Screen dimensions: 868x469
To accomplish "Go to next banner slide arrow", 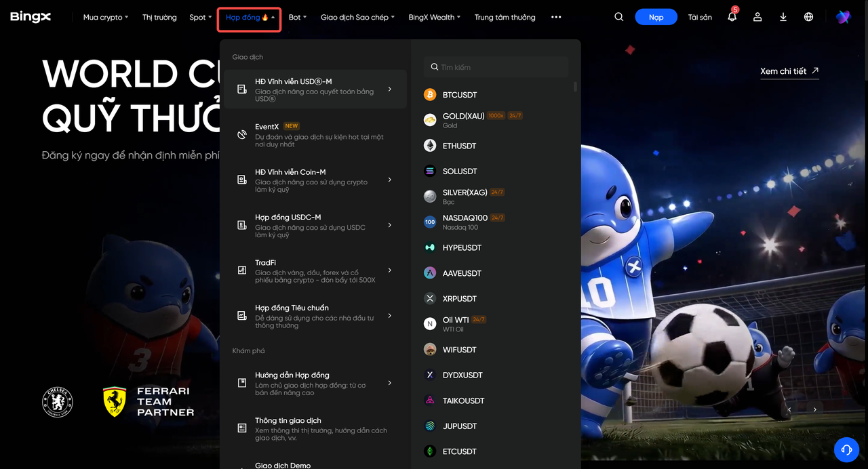I will [x=815, y=409].
